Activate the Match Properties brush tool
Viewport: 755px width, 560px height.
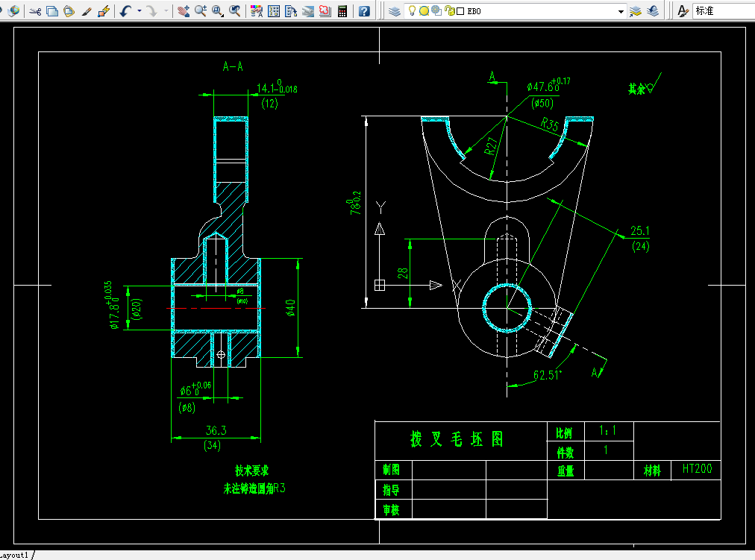pos(87,11)
